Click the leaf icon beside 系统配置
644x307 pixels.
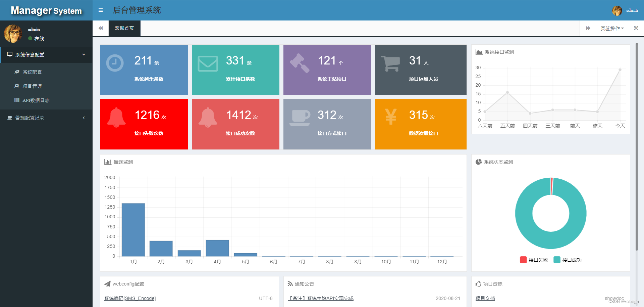tap(17, 72)
